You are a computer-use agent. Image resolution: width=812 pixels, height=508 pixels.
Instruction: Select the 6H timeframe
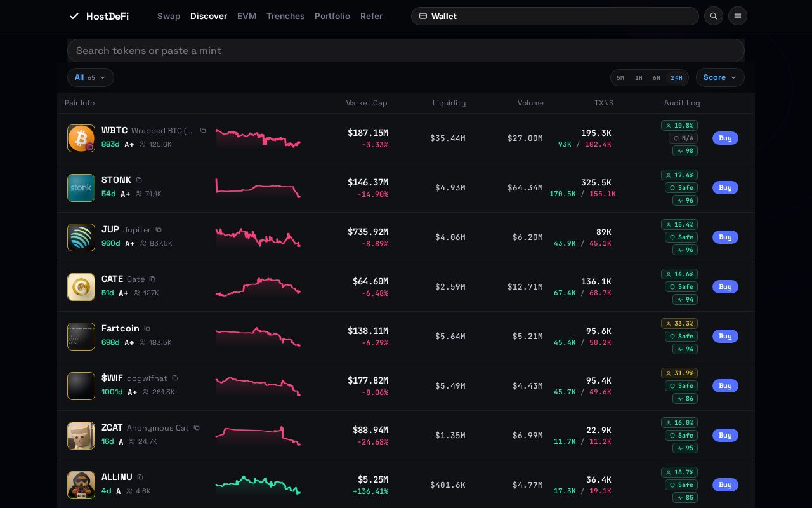pyautogui.click(x=657, y=77)
